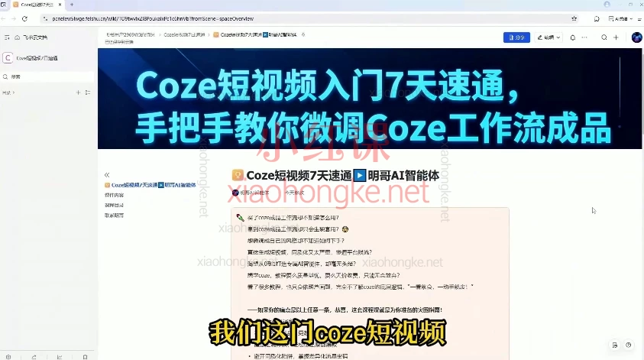Add a new page with sidebar plus icon
Viewport: 644px width, 360px height.
(x=78, y=92)
